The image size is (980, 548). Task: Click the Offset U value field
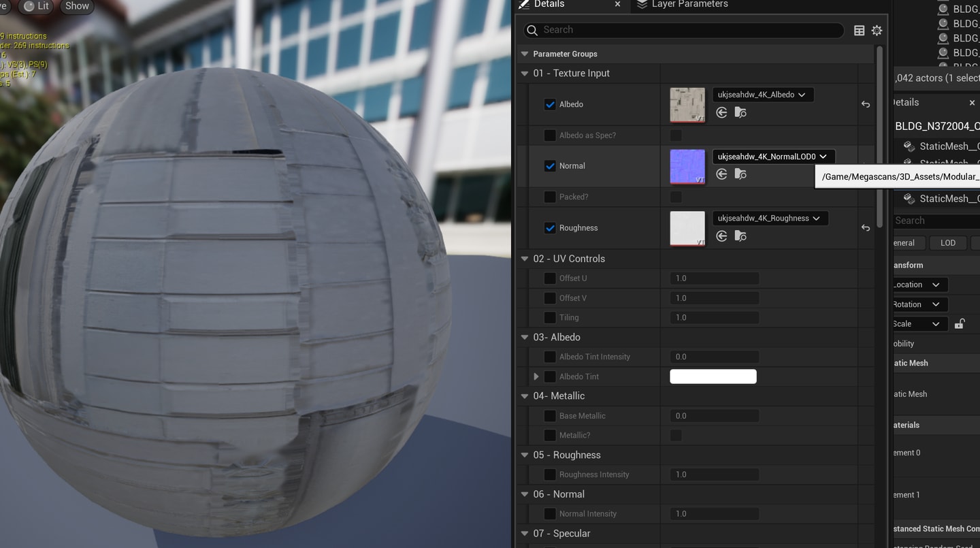715,278
